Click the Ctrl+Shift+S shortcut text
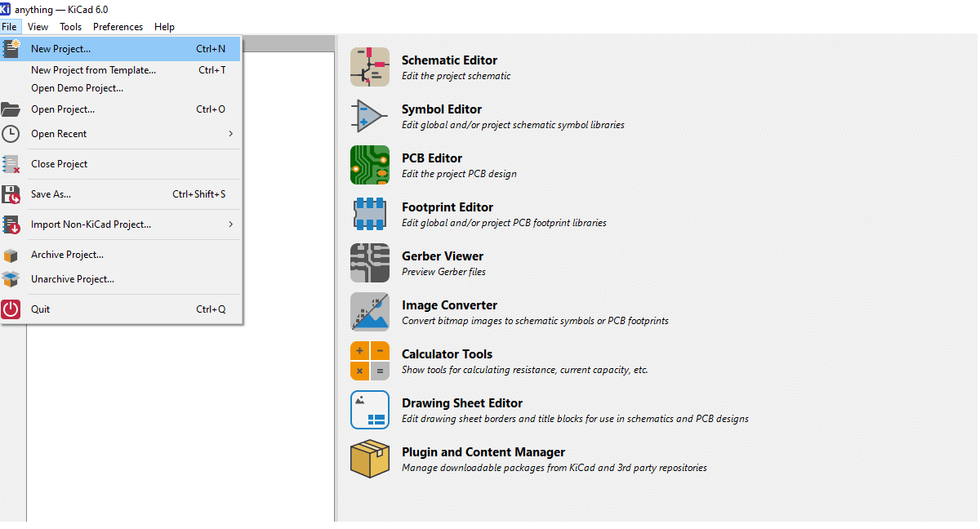The height and width of the screenshot is (529, 980). pos(199,194)
